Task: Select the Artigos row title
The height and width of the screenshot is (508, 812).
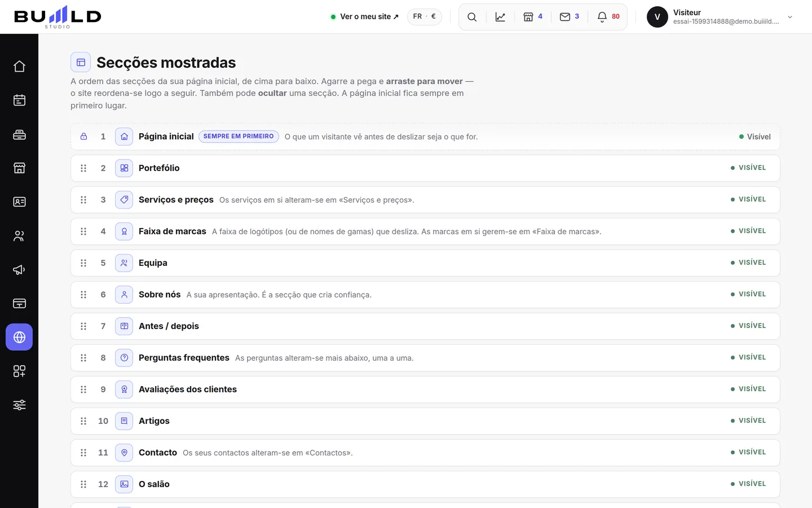Action: tap(154, 421)
